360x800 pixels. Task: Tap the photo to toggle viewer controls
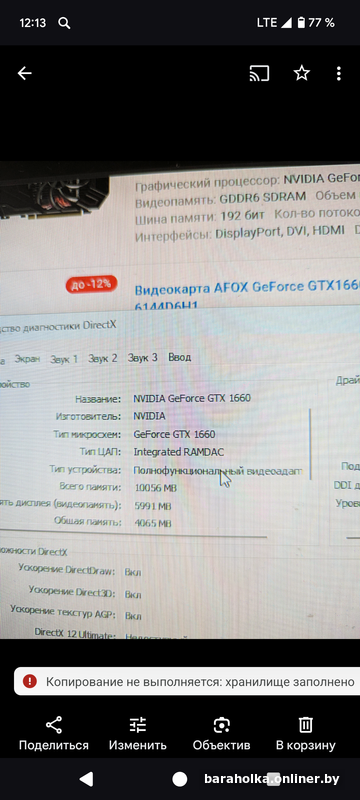pos(180,399)
